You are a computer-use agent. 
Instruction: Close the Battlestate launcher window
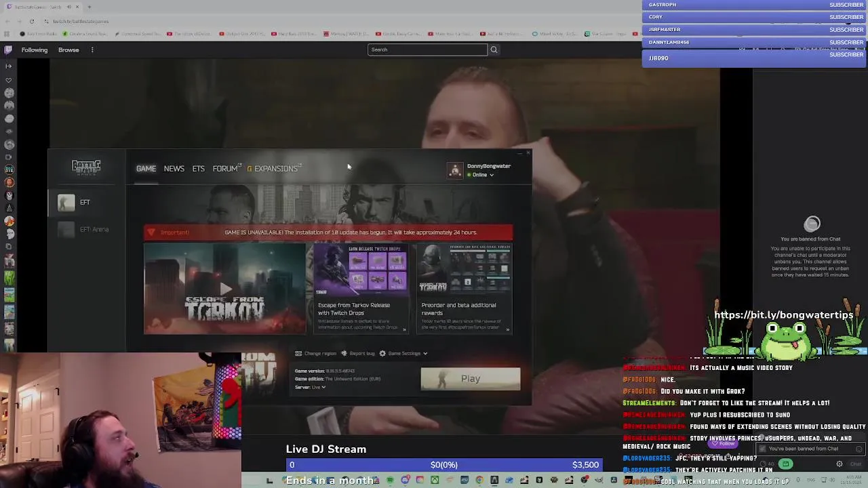tap(528, 153)
